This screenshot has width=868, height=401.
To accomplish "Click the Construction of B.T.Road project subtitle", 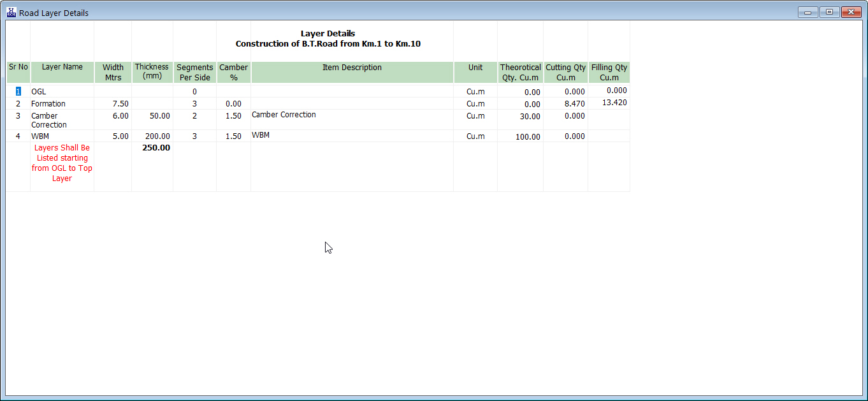I will coord(328,44).
